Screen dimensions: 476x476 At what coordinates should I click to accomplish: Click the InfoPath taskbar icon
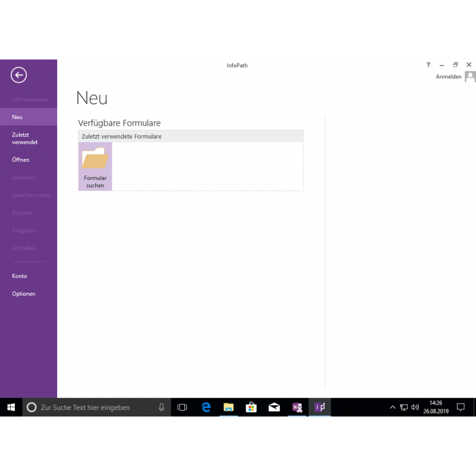pos(320,408)
